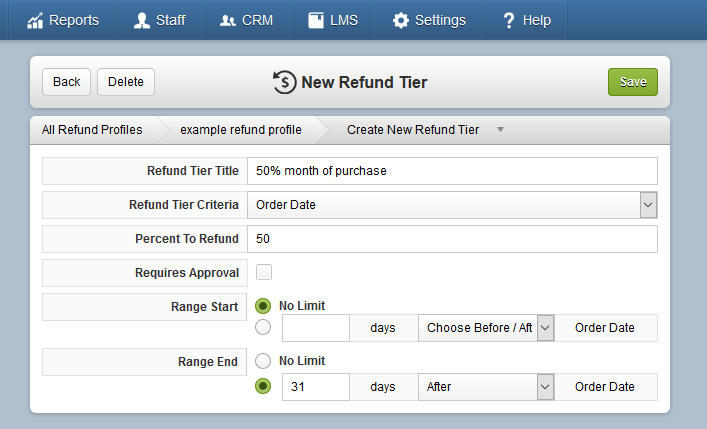
Task: Click the green Save button
Action: [x=633, y=82]
